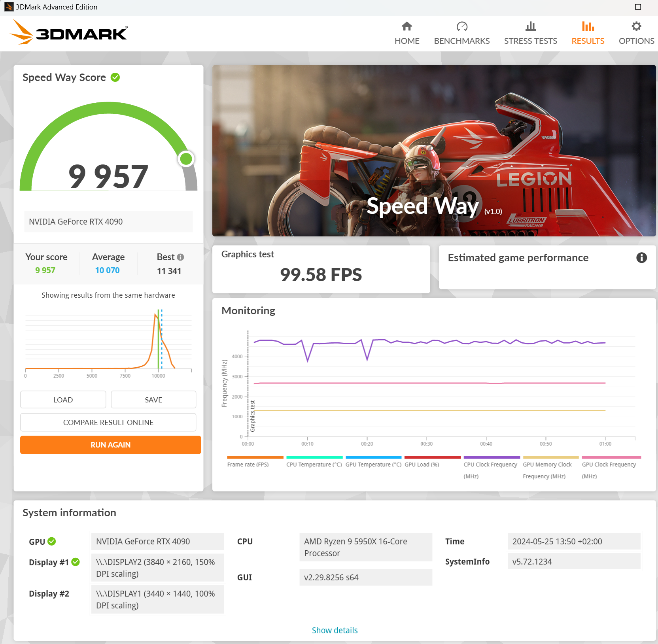Viewport: 658px width, 644px height.
Task: Toggle GPU Memory Clock Frequency legend swatch
Action: (x=551, y=457)
